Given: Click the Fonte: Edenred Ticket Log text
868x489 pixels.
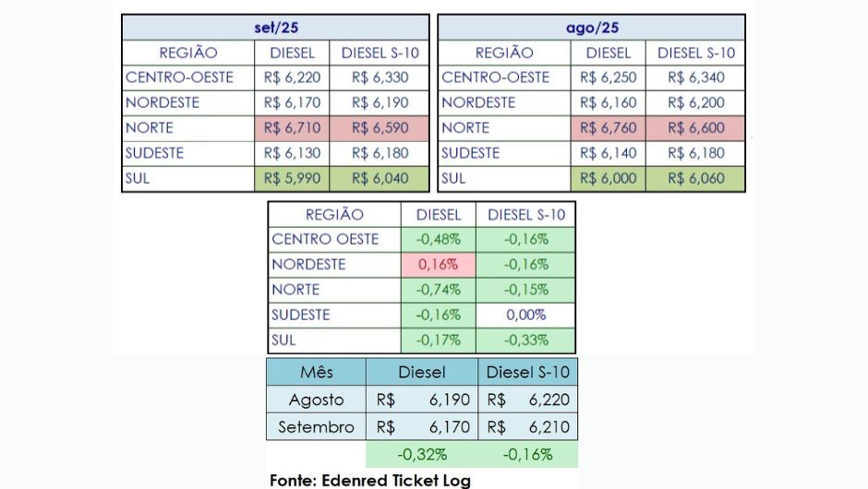Looking at the screenshot, I should [370, 480].
